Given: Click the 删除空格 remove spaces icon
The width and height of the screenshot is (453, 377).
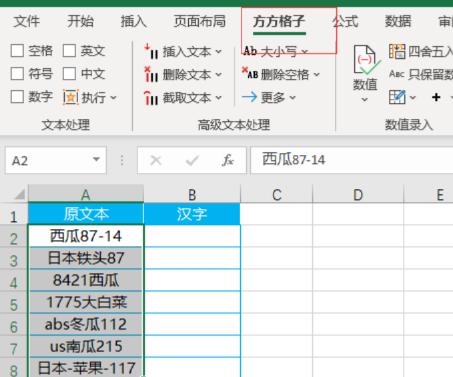Looking at the screenshot, I should point(250,74).
